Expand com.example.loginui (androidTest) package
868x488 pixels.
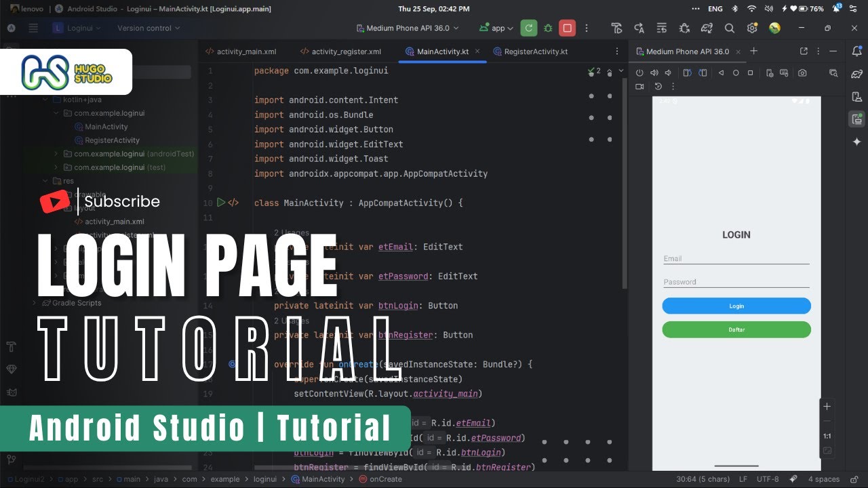56,154
